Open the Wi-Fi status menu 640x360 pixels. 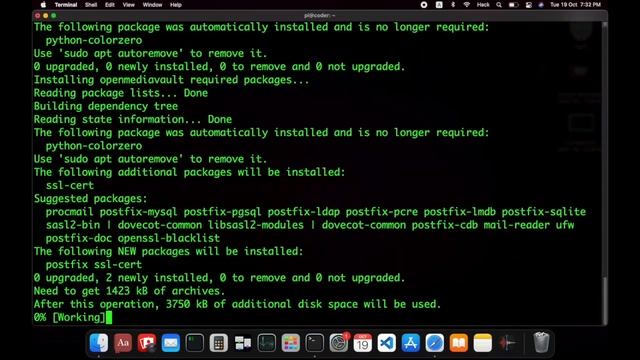click(467, 5)
